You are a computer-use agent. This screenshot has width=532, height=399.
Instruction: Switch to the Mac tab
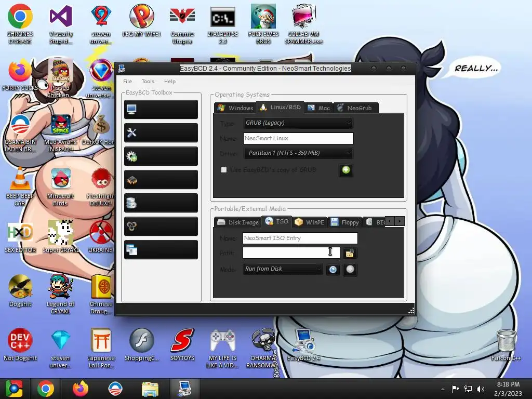[318, 108]
